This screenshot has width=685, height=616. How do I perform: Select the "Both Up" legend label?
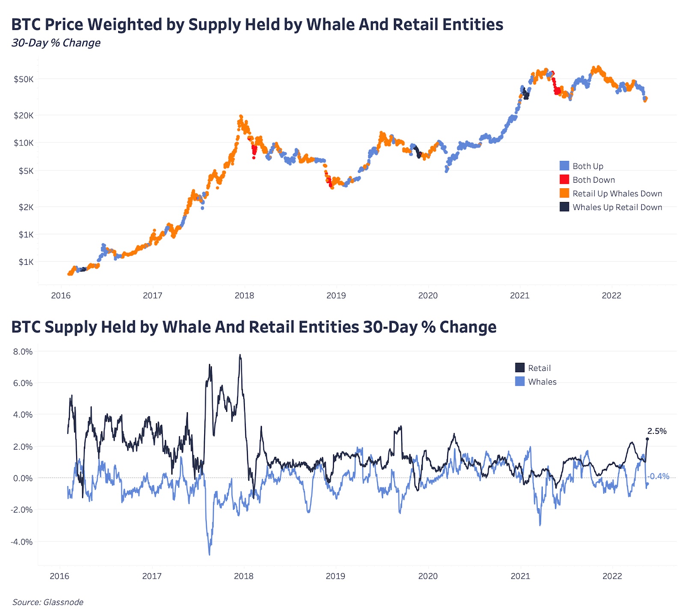[x=588, y=166]
